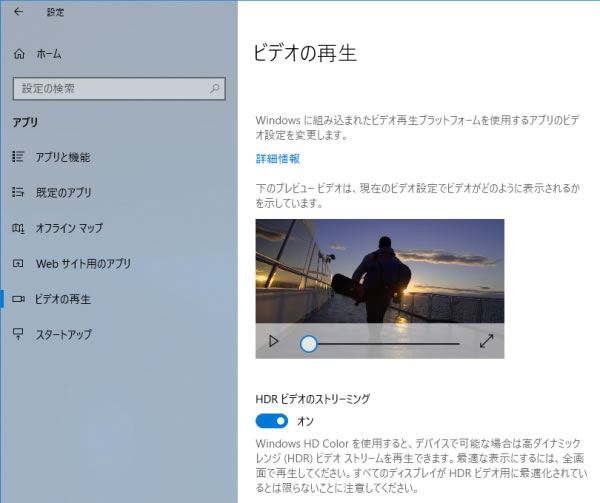The height and width of the screenshot is (503, 600).
Task: Click the 設定 window title text
Action: 55,12
